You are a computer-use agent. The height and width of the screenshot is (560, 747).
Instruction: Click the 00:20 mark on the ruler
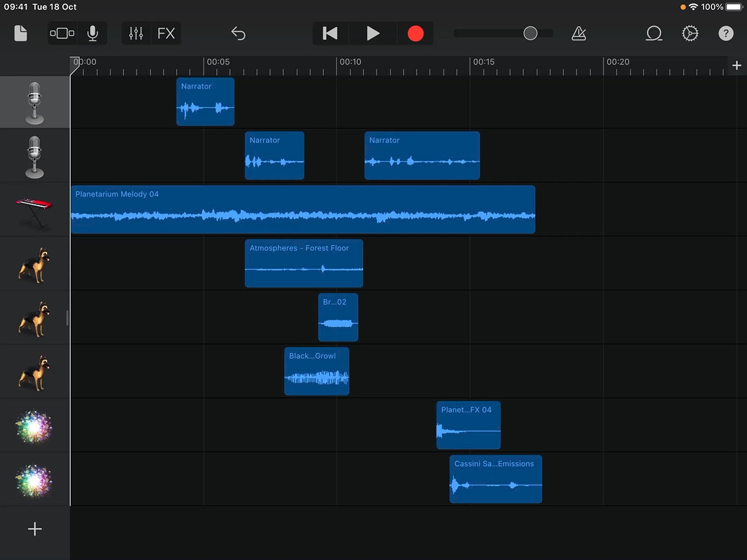(617, 62)
